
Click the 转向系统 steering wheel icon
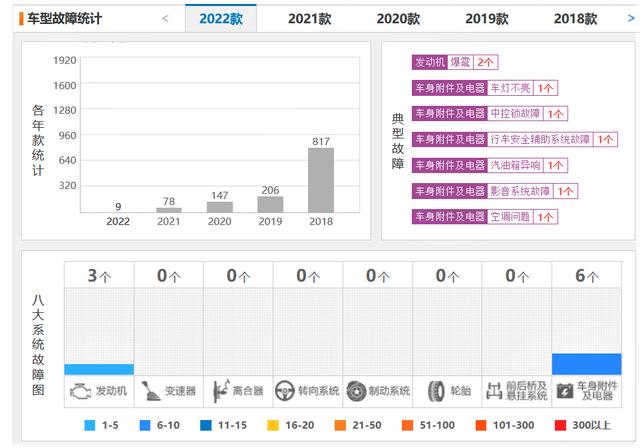[x=284, y=391]
